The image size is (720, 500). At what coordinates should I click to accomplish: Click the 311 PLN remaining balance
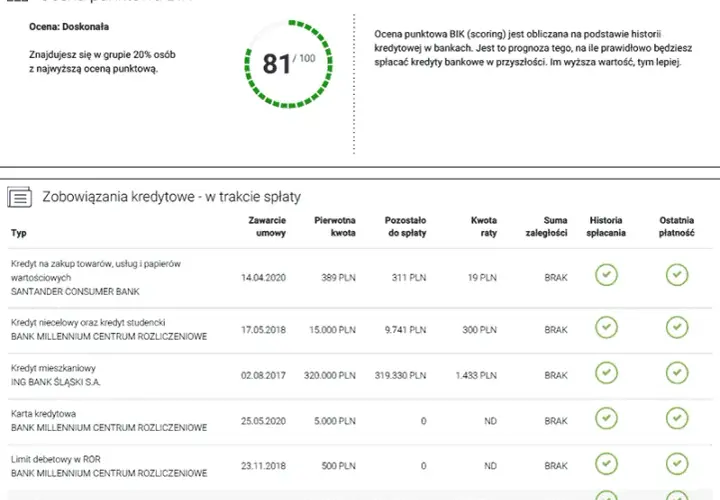pyautogui.click(x=409, y=277)
